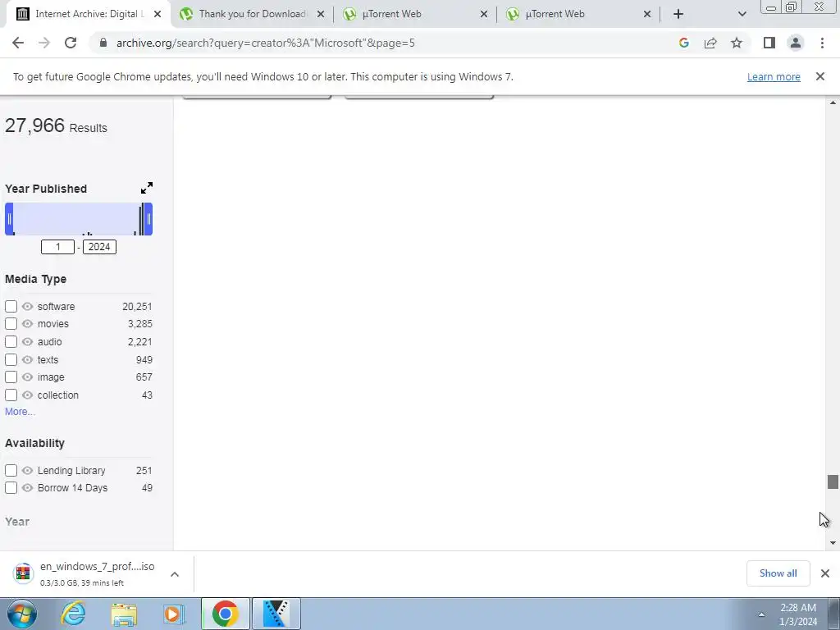View site security lock info
The image size is (840, 630).
pyautogui.click(x=103, y=43)
